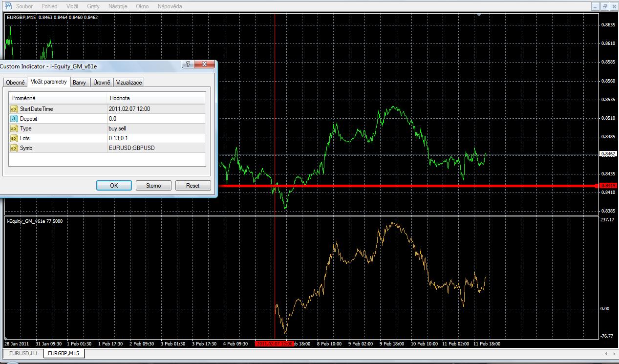Restore down the chart window
Image resolution: width=619 pixels, height=364 pixels.
604,6
